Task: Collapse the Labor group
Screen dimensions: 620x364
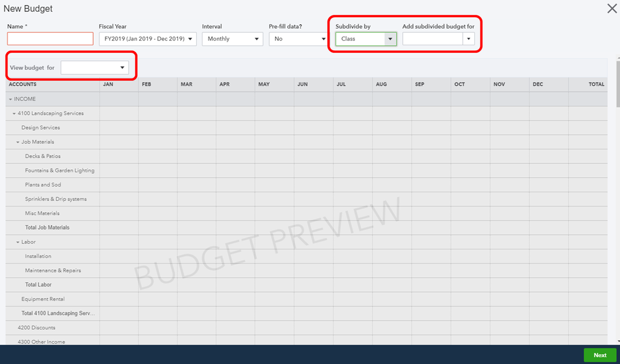Action: coord(18,242)
